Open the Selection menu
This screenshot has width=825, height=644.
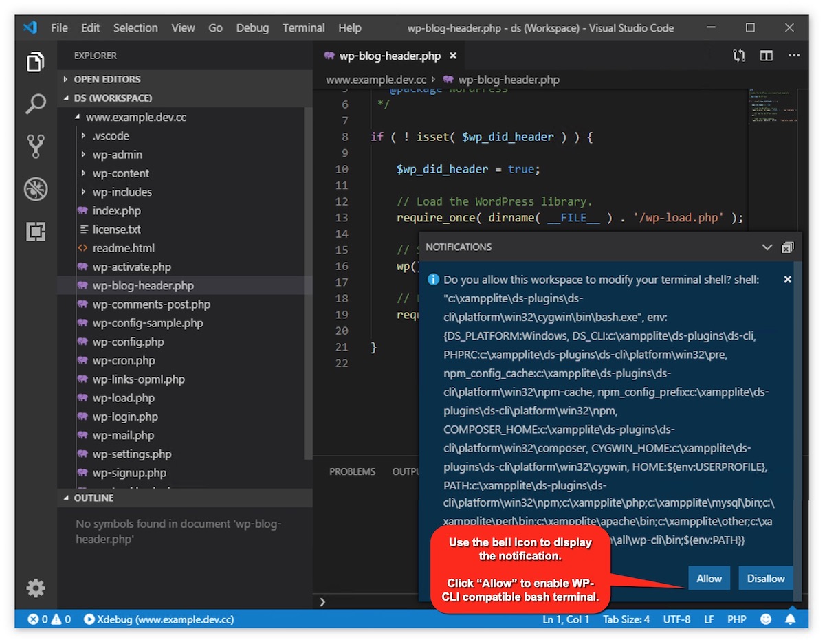pos(135,27)
